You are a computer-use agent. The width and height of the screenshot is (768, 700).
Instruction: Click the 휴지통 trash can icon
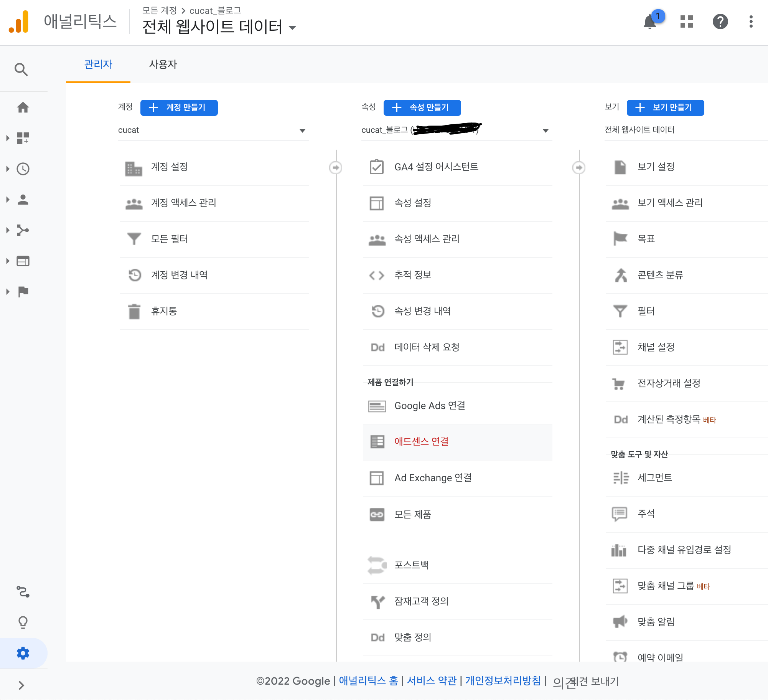click(x=134, y=311)
